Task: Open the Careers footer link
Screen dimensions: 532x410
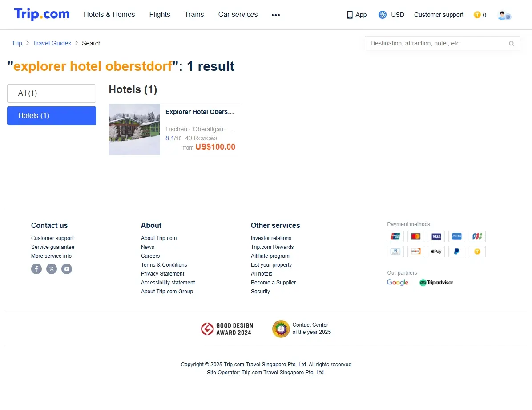Action: point(150,256)
